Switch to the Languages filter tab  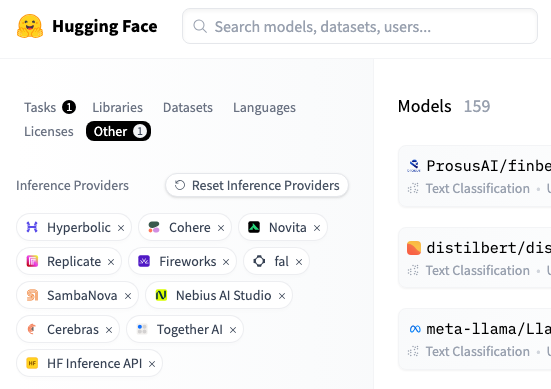click(x=264, y=107)
